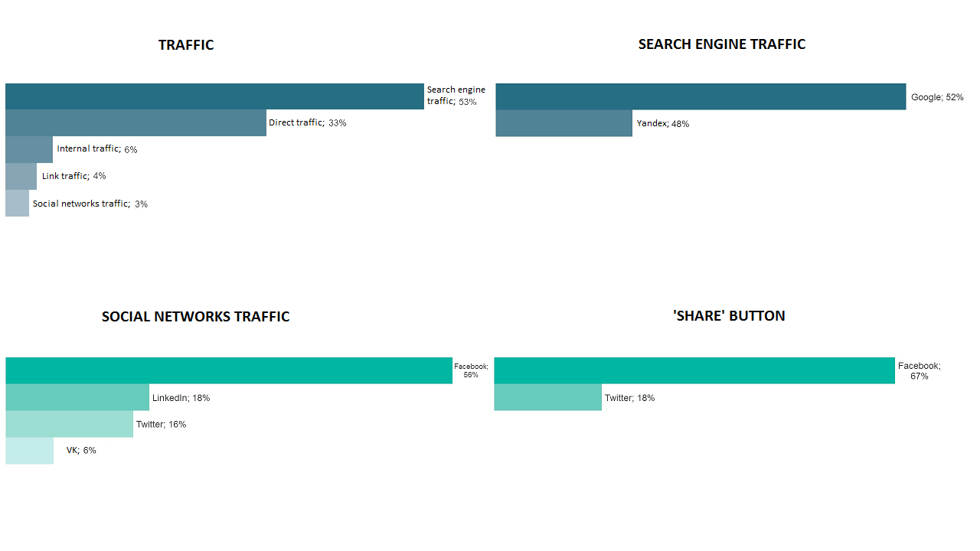Click the 'SHARE' BUTTON chart title
The height and width of the screenshot is (551, 980).
click(729, 316)
